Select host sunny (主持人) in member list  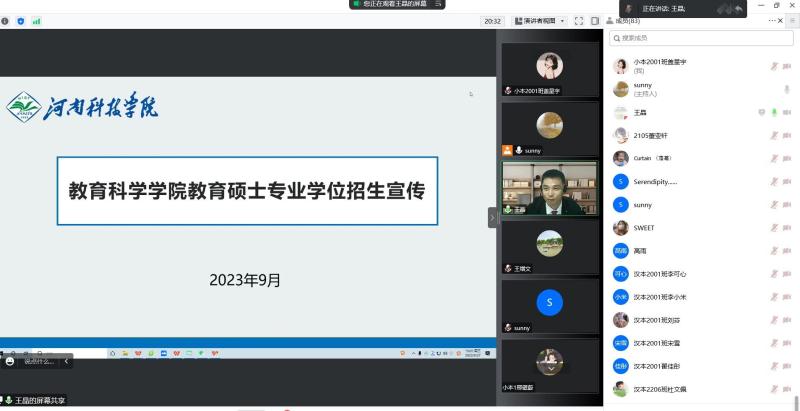click(701, 89)
